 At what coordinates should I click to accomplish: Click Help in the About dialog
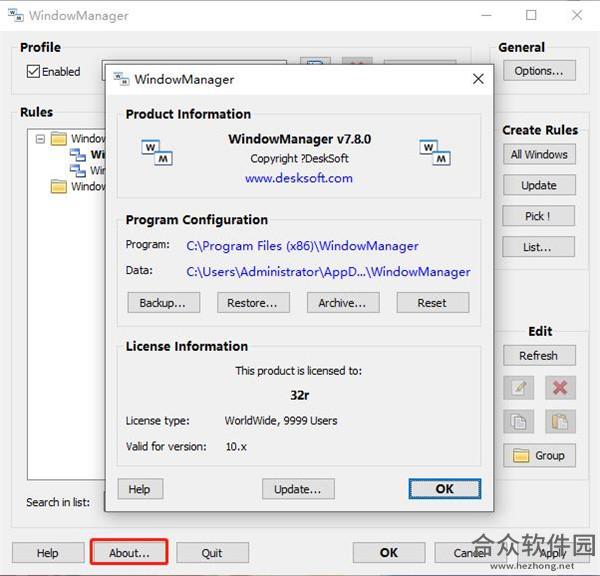coord(140,489)
